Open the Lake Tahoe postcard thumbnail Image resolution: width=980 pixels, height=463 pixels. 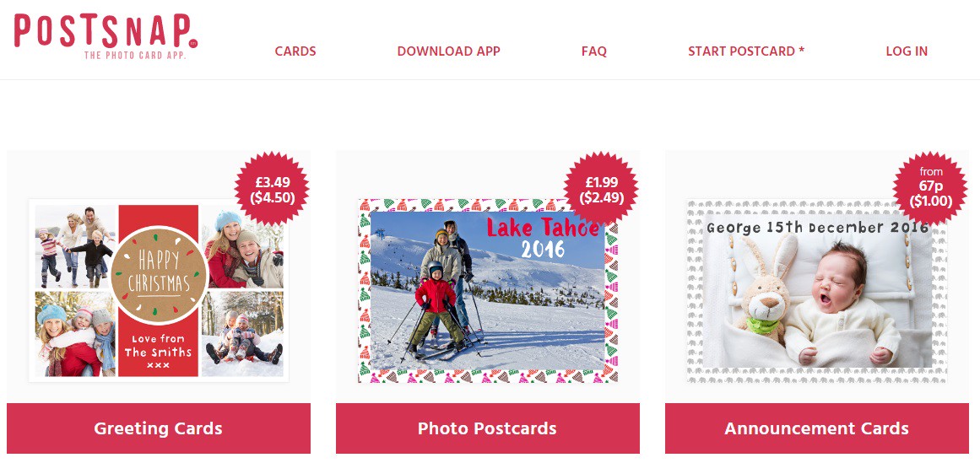[488, 291]
